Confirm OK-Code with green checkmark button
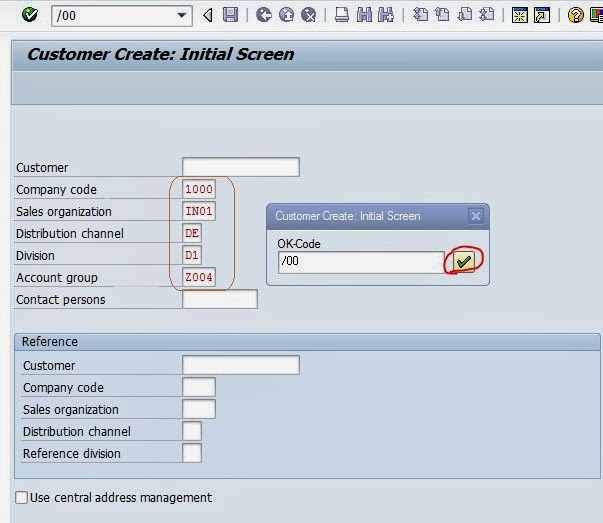 tap(463, 262)
